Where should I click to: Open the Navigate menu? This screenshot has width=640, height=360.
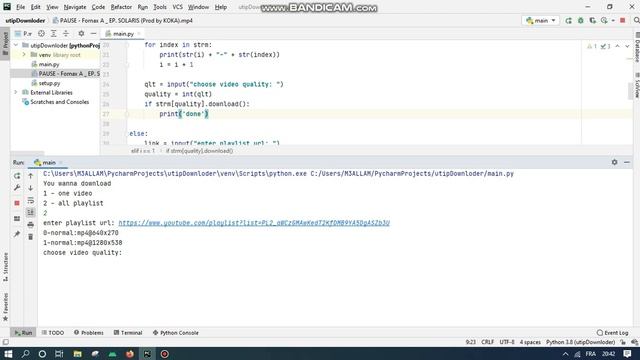[75, 7]
